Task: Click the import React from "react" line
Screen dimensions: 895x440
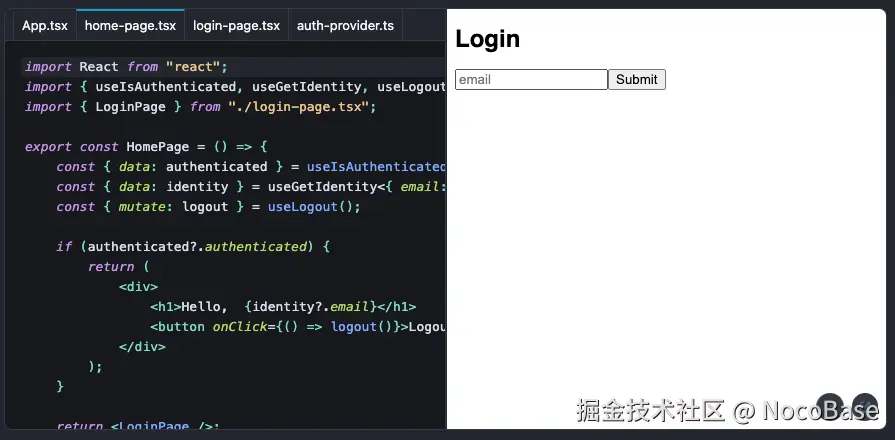Action: pos(126,67)
